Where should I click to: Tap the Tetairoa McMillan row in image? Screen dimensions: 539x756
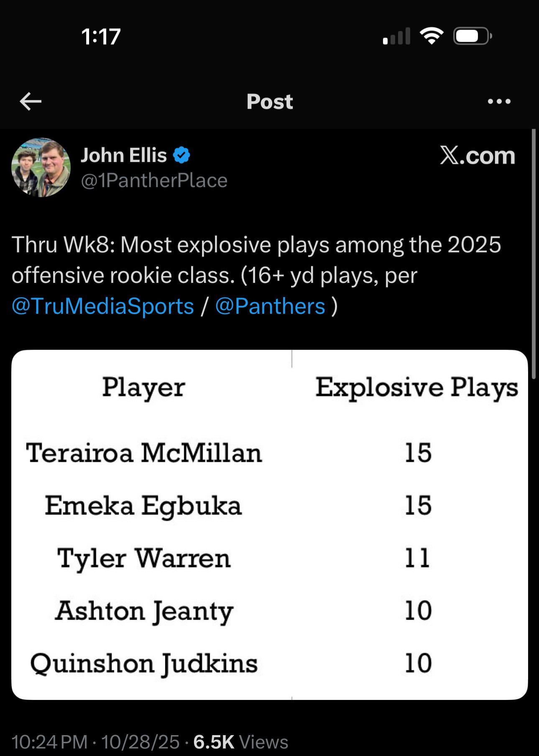click(144, 453)
